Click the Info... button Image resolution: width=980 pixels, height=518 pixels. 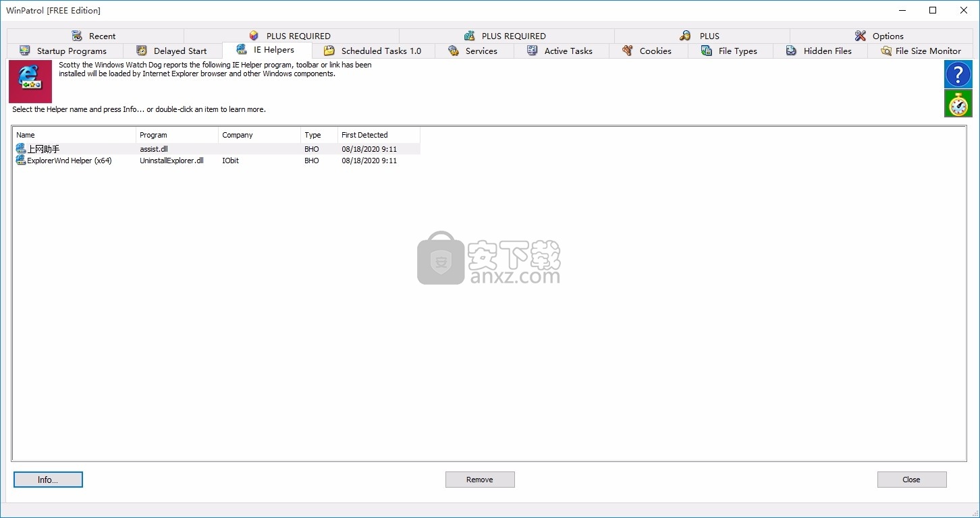click(48, 480)
